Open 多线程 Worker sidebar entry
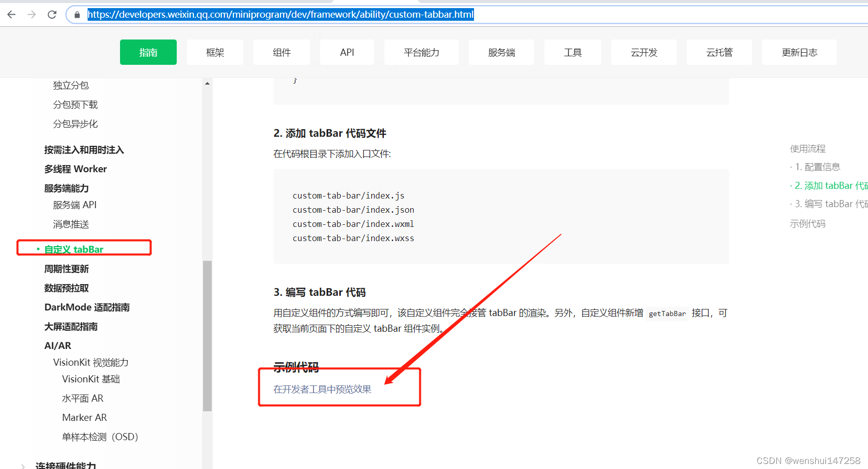This screenshot has height=469, width=868. click(x=75, y=169)
